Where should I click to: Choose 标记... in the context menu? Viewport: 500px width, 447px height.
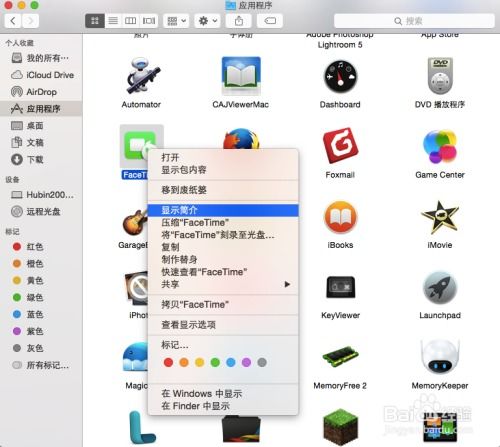click(x=223, y=345)
